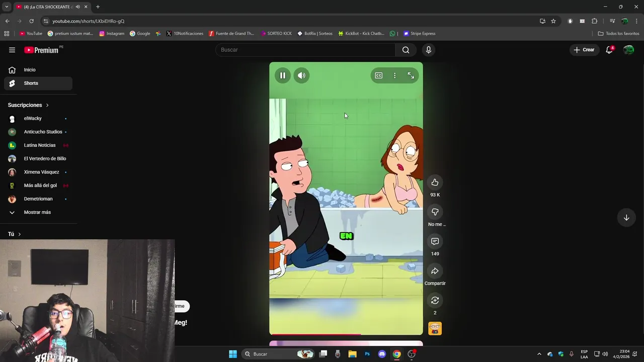Expand the Tú section

(15, 234)
